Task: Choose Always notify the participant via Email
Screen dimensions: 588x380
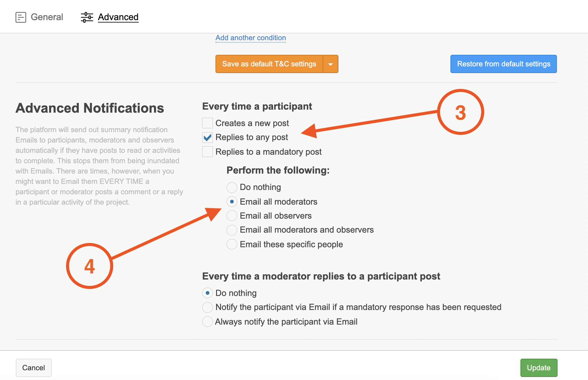Action: click(208, 322)
